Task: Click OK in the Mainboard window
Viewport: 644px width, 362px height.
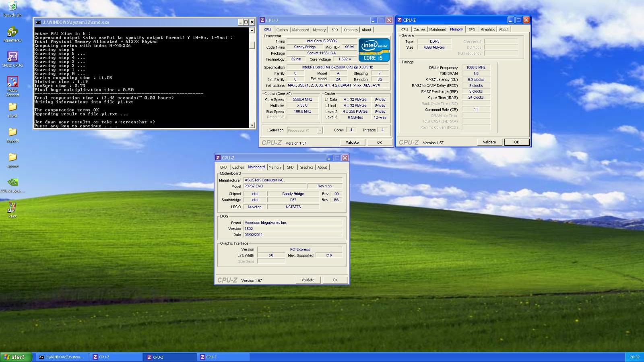Action: pos(335,280)
